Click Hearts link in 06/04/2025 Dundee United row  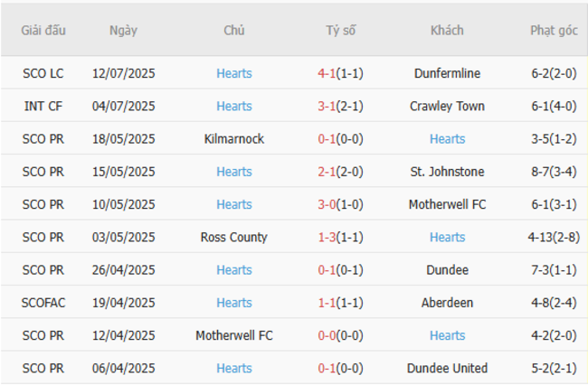click(x=234, y=368)
